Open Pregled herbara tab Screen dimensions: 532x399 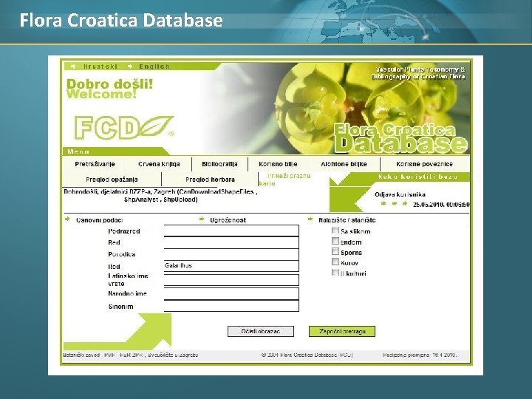[x=210, y=180]
